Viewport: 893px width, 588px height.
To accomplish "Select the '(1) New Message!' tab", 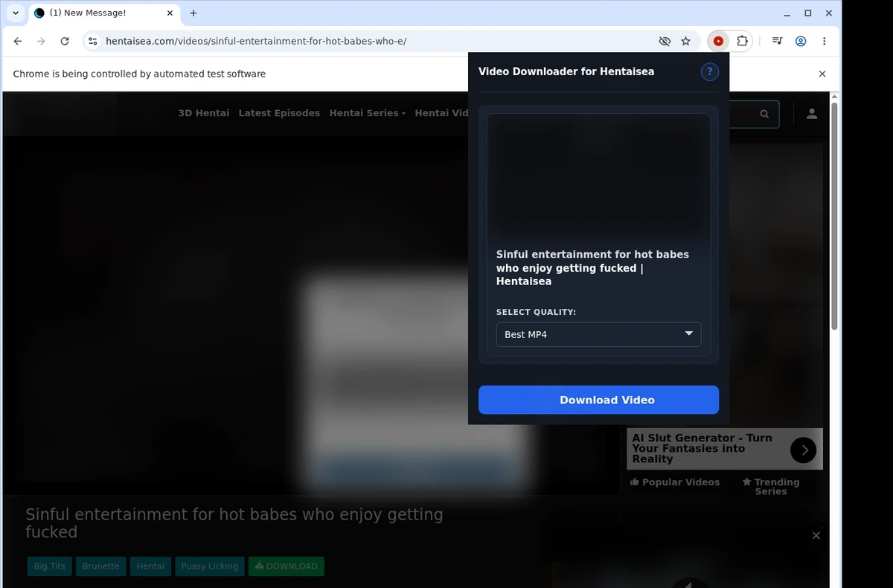I will pyautogui.click(x=103, y=13).
